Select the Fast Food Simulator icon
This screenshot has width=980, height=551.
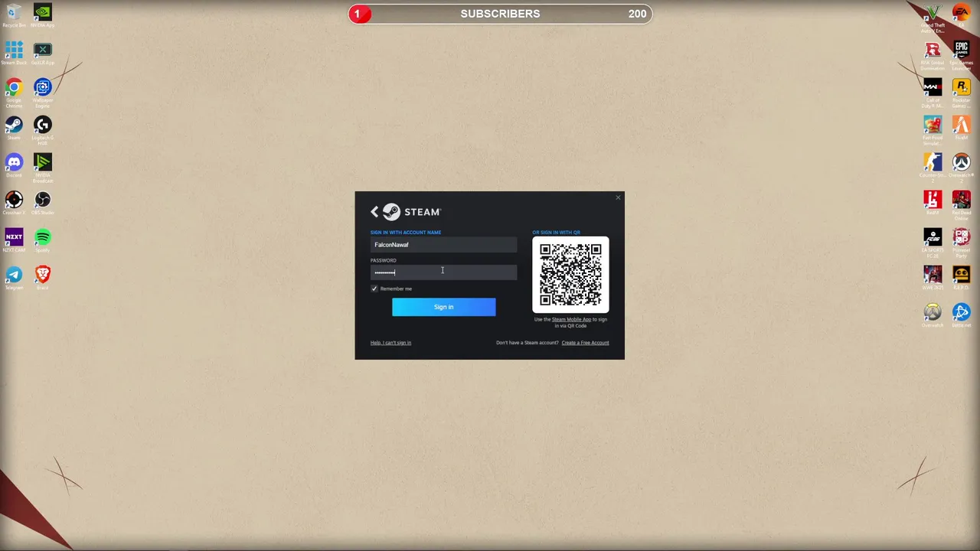[x=933, y=129]
